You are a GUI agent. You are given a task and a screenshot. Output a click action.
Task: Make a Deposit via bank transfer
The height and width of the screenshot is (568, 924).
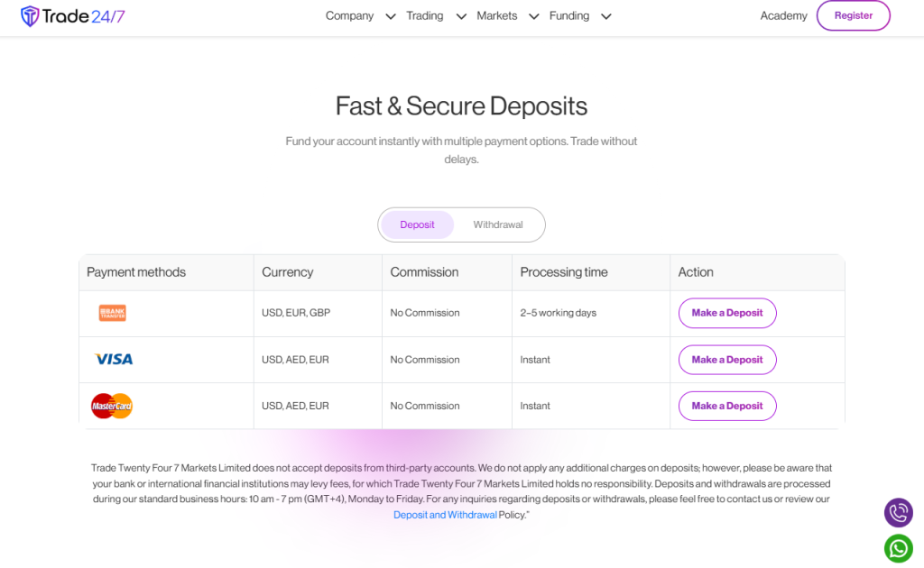[727, 313]
